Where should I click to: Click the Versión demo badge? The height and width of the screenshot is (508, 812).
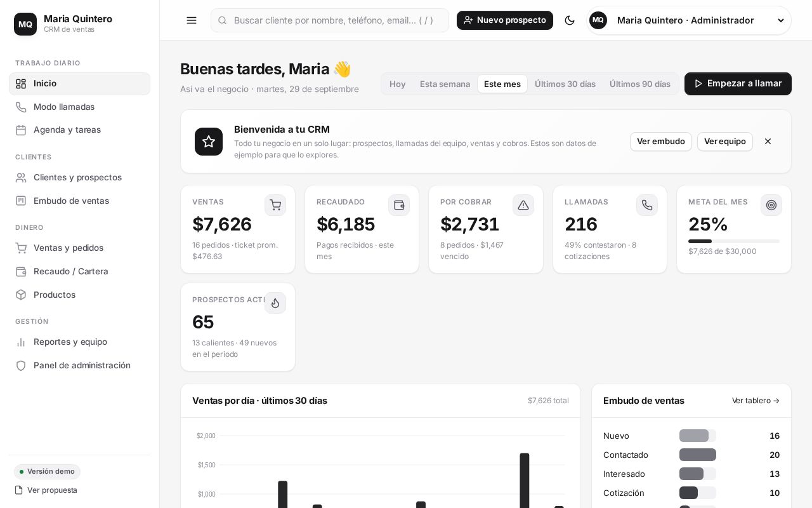pyautogui.click(x=47, y=471)
